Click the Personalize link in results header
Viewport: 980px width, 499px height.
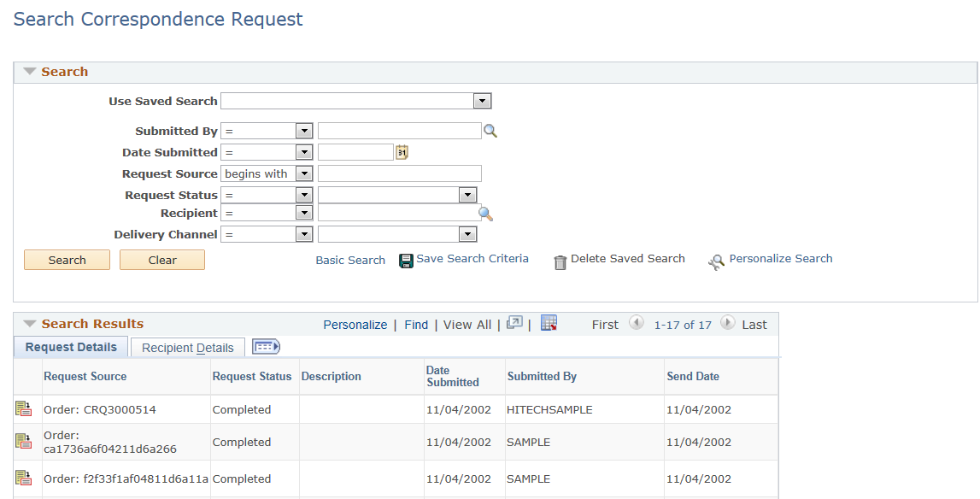[355, 325]
